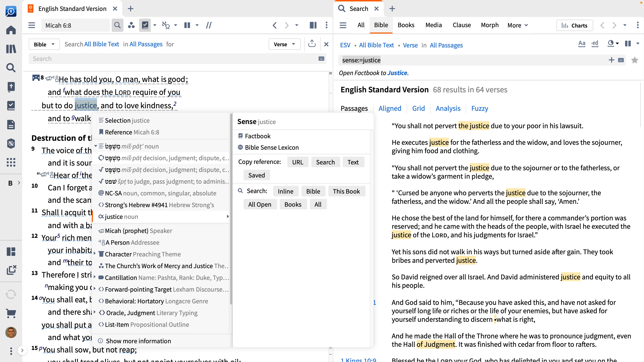Open the Notes document icon in sidebar
Screen dimensions: 644x362
[x=11, y=124]
